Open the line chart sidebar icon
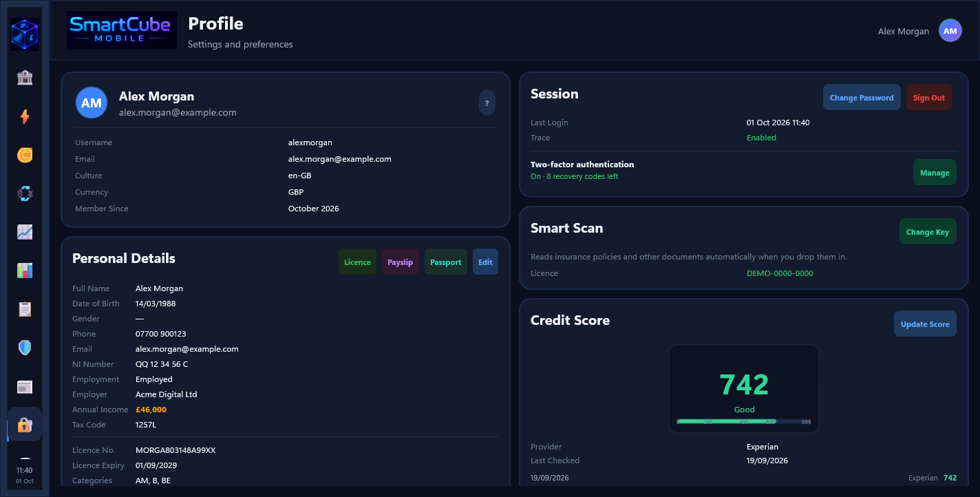Viewport: 980px width, 497px height. pos(25,232)
